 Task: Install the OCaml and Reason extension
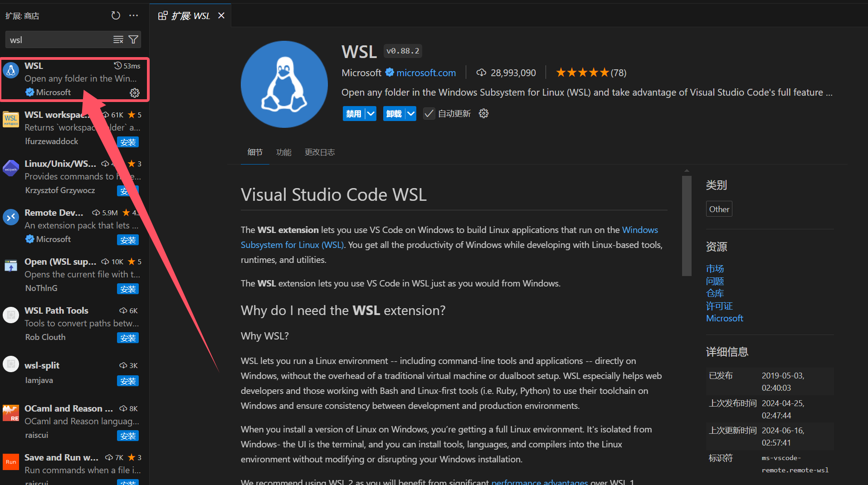tap(128, 436)
